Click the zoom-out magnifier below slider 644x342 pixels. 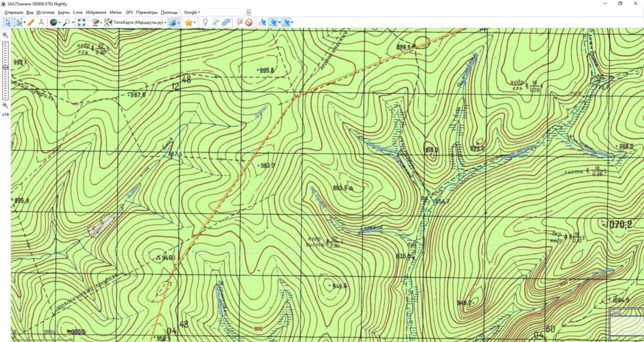coord(5,105)
